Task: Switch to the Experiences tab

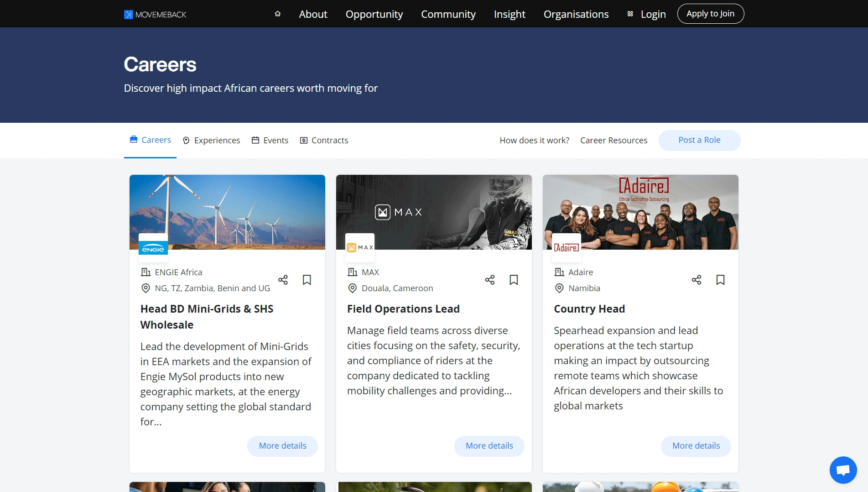Action: click(211, 140)
